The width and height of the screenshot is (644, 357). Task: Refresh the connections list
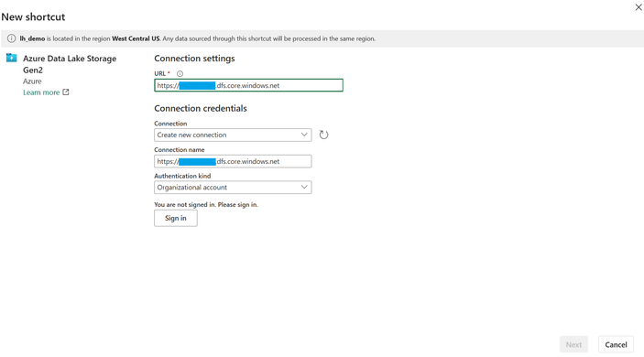point(323,135)
